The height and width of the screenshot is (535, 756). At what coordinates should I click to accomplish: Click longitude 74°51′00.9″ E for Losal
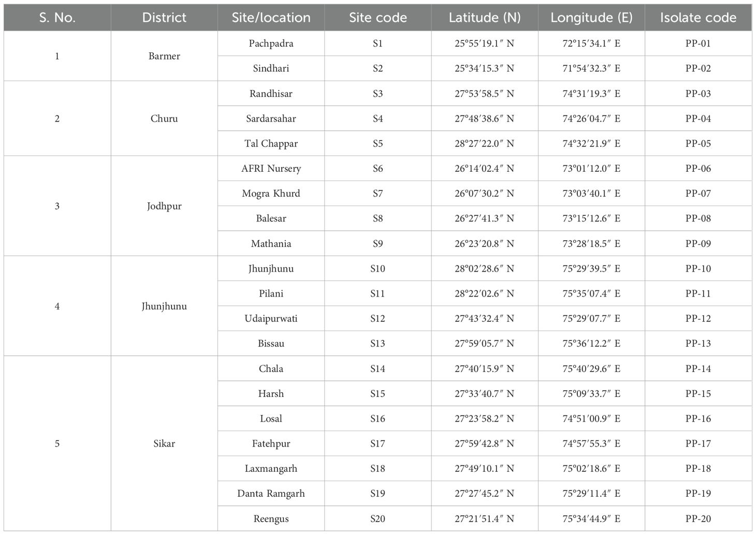(x=591, y=419)
